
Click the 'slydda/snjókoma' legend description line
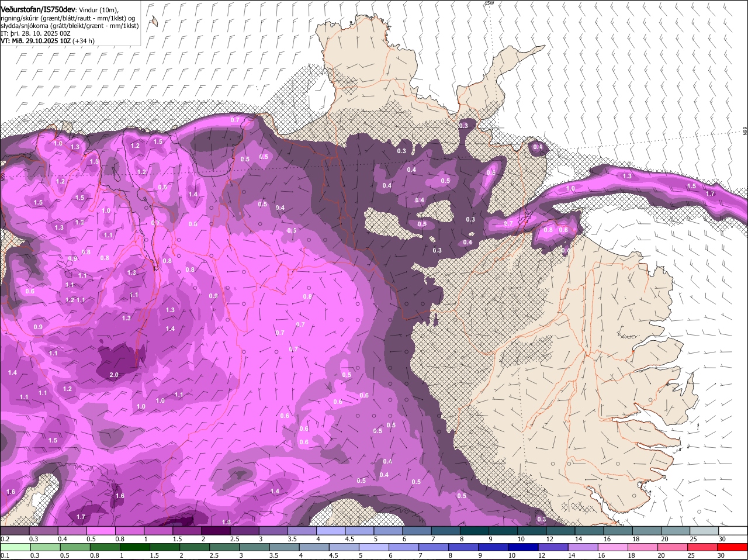[x=70, y=26]
